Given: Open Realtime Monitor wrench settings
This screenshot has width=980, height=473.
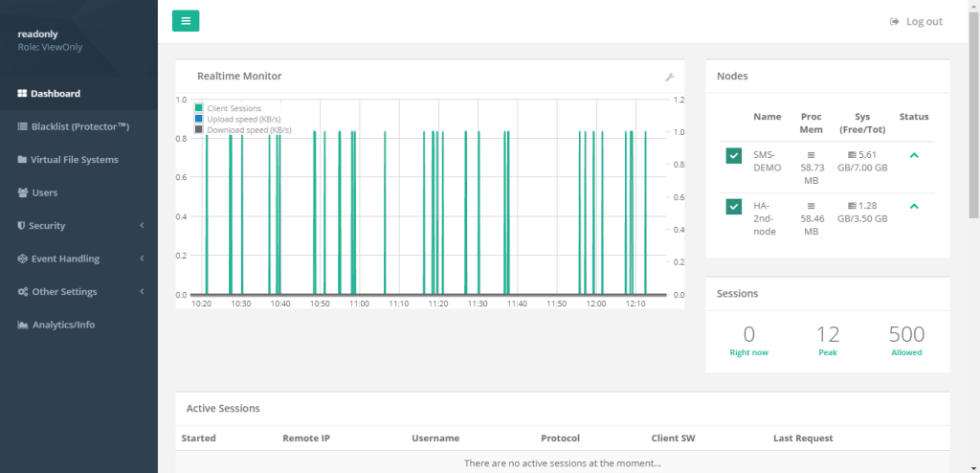Looking at the screenshot, I should tap(670, 77).
